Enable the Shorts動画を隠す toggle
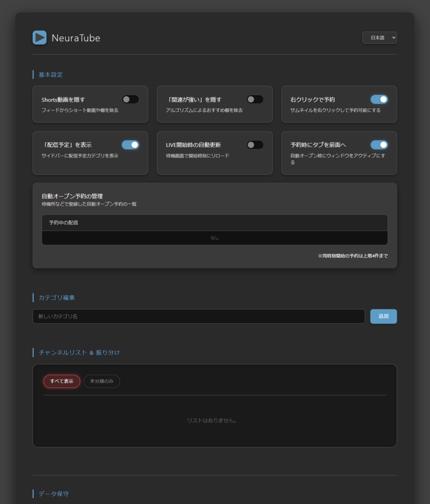The height and width of the screenshot is (504, 430). point(130,99)
